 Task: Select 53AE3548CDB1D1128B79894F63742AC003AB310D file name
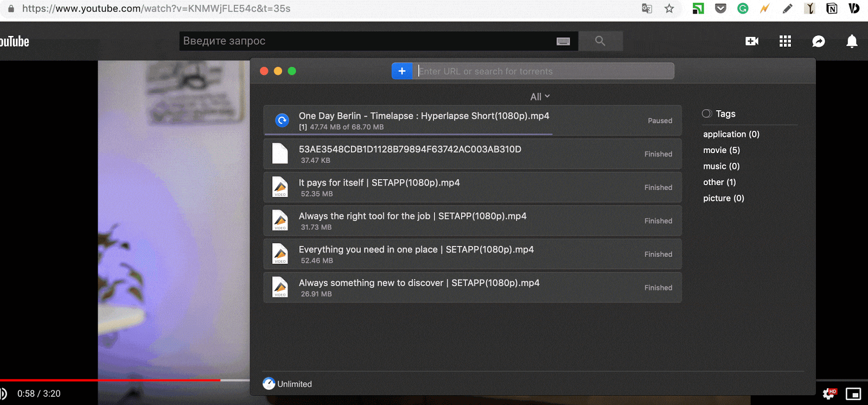410,149
